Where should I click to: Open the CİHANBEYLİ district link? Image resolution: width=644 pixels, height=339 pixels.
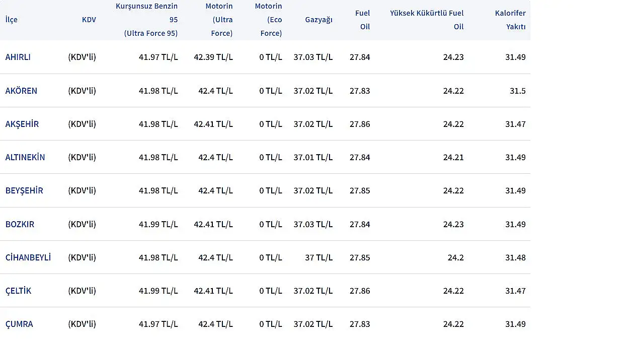pos(28,257)
